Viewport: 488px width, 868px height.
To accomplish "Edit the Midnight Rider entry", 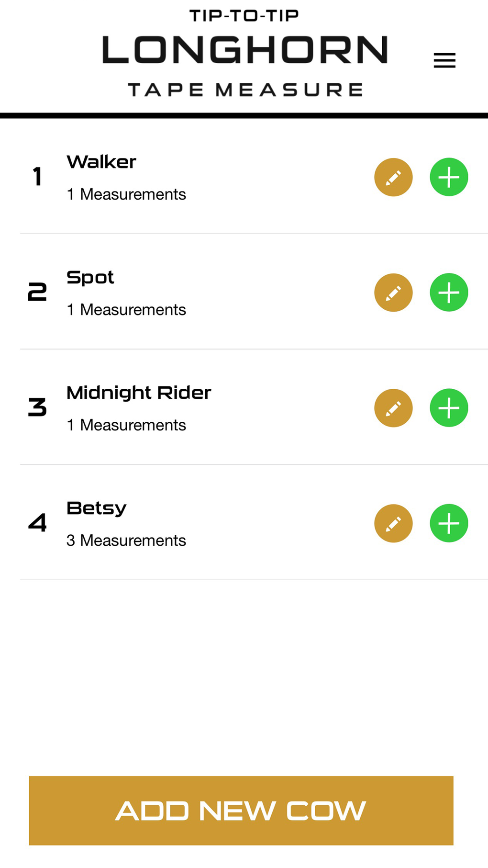I will click(393, 408).
